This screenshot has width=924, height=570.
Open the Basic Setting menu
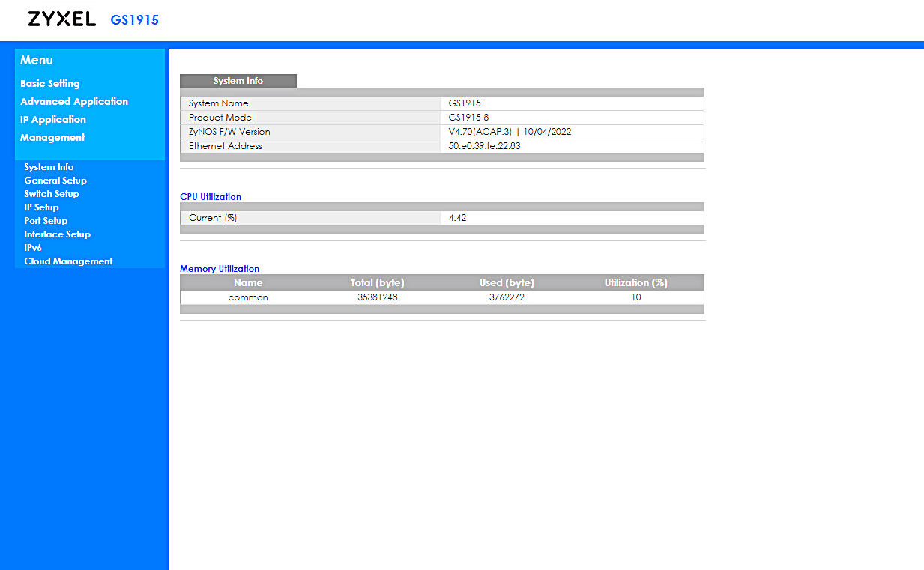point(49,83)
